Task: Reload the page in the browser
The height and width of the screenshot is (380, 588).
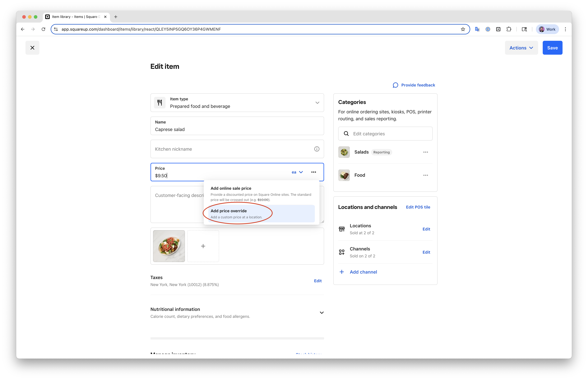Action: (43, 29)
